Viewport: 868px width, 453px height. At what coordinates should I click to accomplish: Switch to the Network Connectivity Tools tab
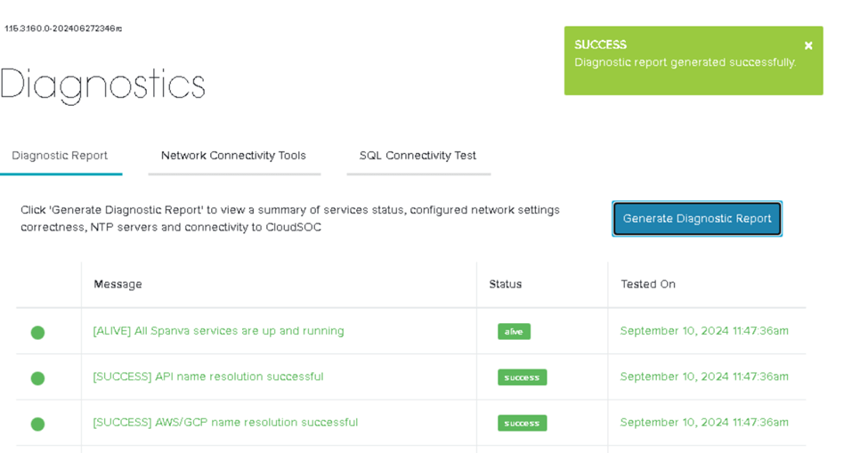pyautogui.click(x=233, y=155)
